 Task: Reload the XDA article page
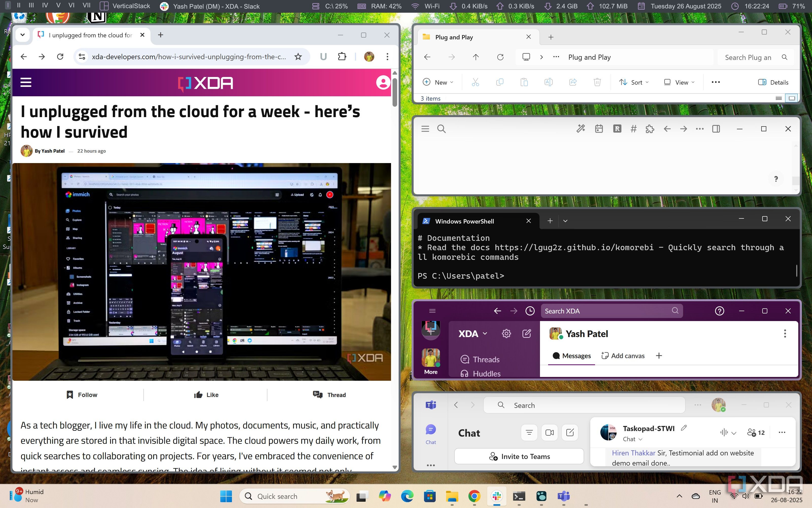pos(60,57)
